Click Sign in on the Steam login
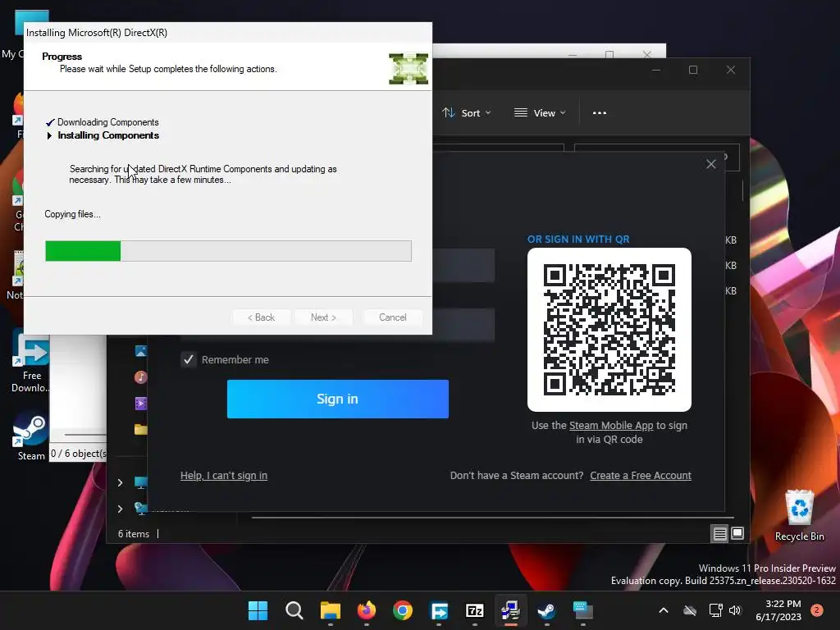Screen dimensions: 840x630 click(x=337, y=399)
